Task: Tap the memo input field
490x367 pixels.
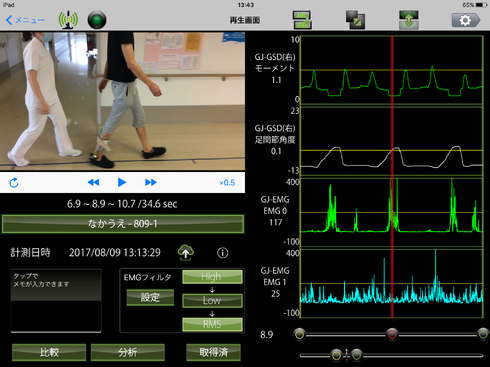Action: tap(56, 301)
